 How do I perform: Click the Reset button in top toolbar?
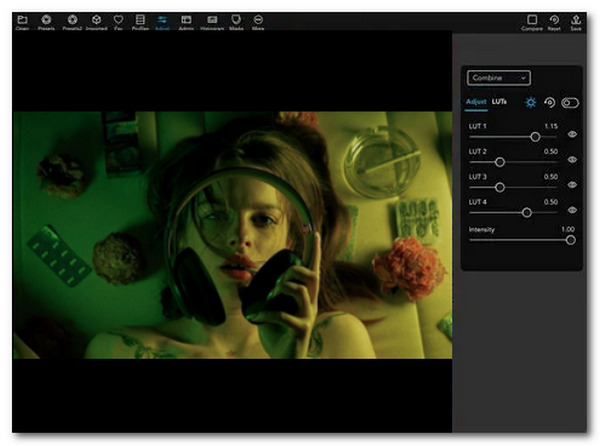pyautogui.click(x=554, y=20)
